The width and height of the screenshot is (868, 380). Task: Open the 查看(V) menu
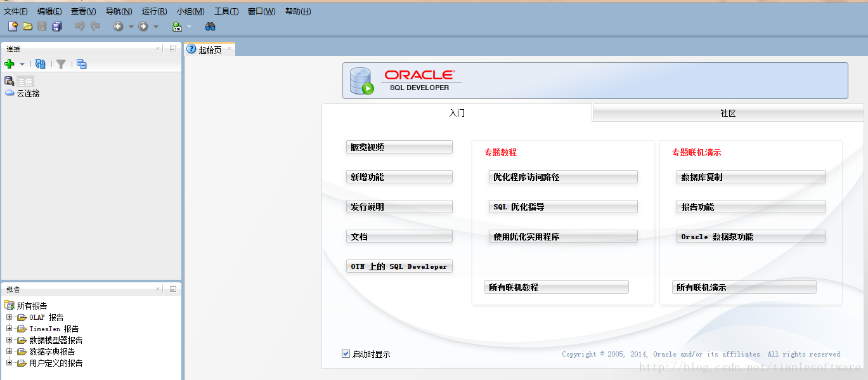point(84,11)
